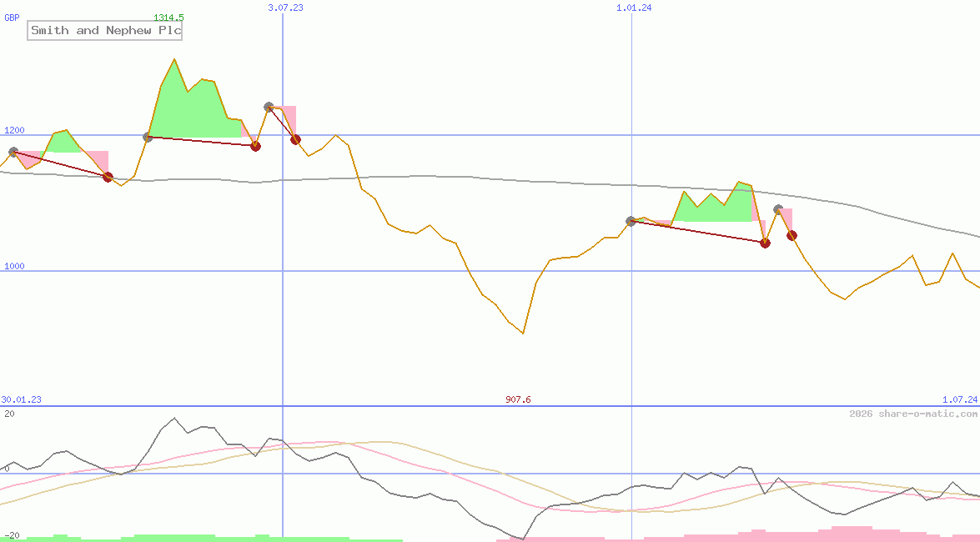This screenshot has width=980, height=542.
Task: Select the gray marker at the top after the peak
Action: (269, 106)
